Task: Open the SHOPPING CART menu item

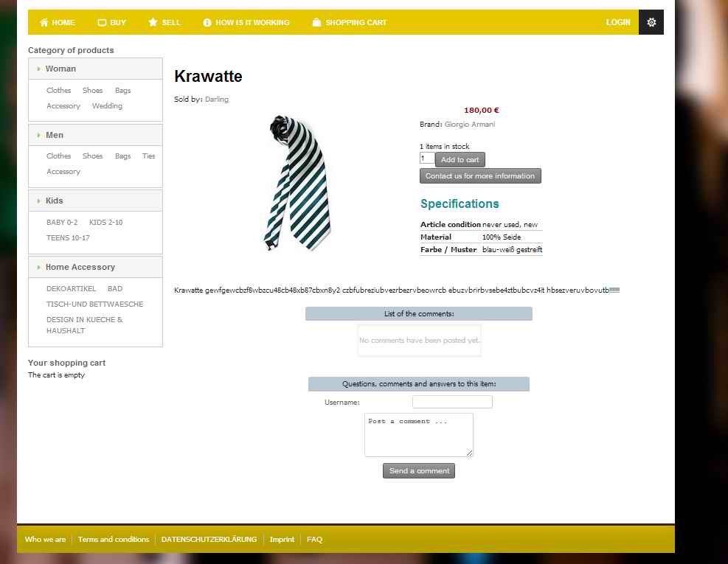Action: pyautogui.click(x=356, y=22)
